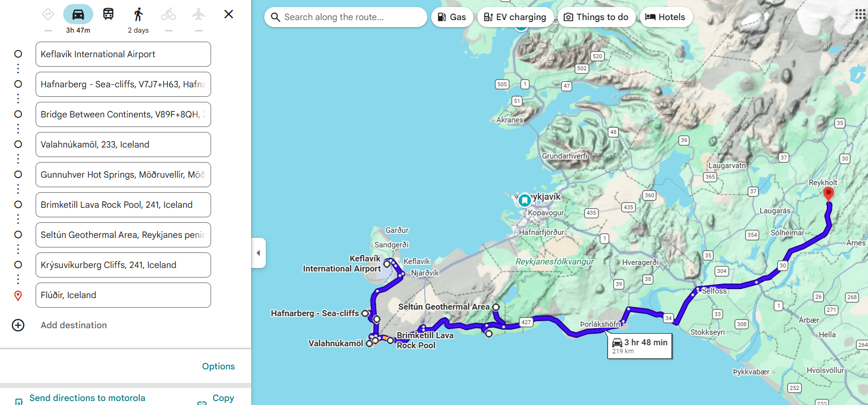868x405 pixels.
Task: Click the search magnifier icon
Action: click(275, 17)
